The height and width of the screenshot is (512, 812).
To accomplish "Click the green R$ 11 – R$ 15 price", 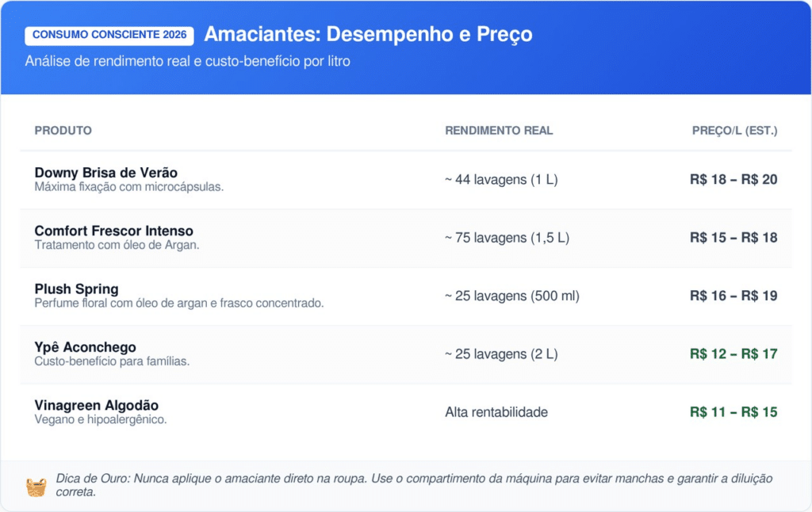I will (x=733, y=412).
